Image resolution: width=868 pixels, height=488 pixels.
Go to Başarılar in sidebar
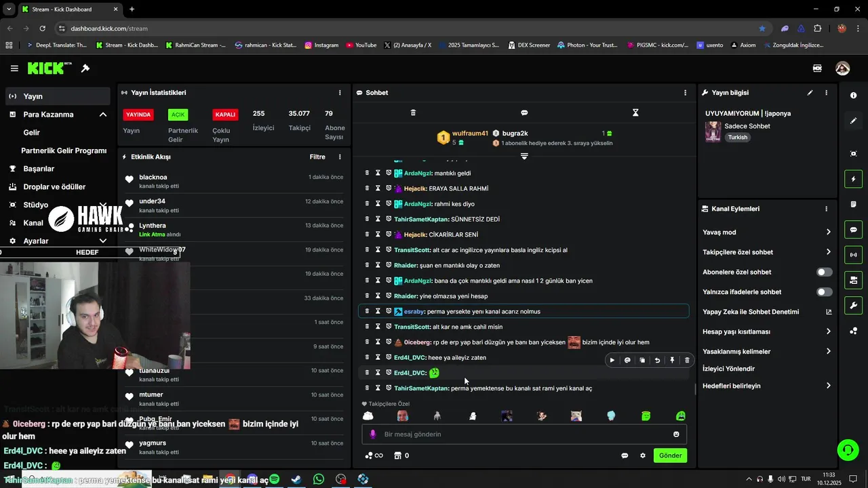click(x=39, y=168)
